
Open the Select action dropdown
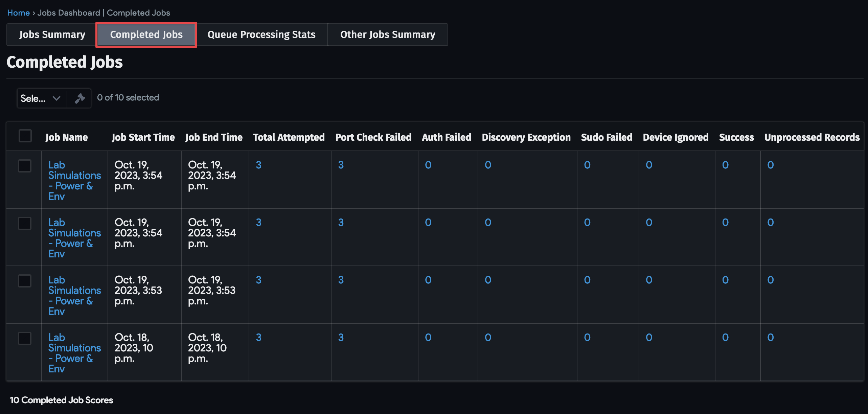point(42,98)
